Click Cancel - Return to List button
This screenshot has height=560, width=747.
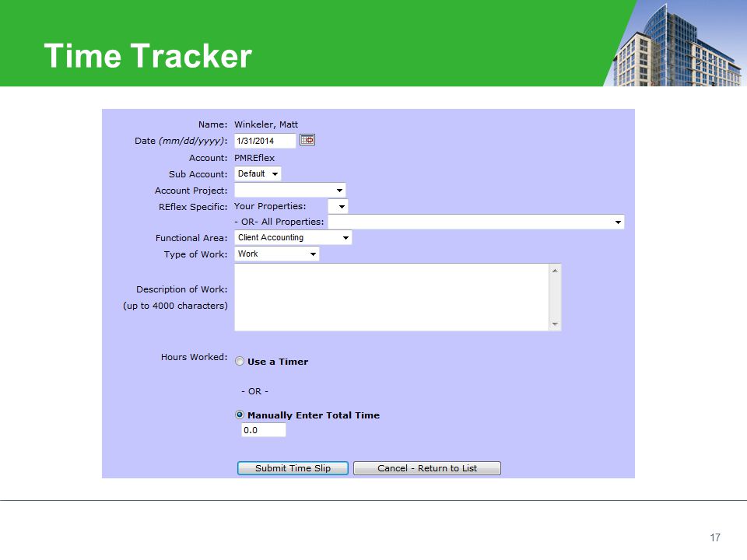click(427, 468)
